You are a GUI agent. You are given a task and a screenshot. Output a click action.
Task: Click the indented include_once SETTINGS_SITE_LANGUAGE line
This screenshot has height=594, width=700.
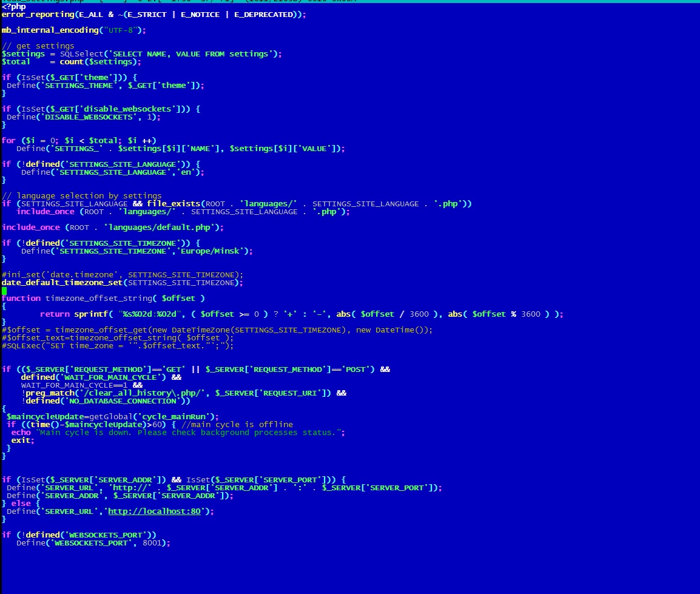click(183, 212)
